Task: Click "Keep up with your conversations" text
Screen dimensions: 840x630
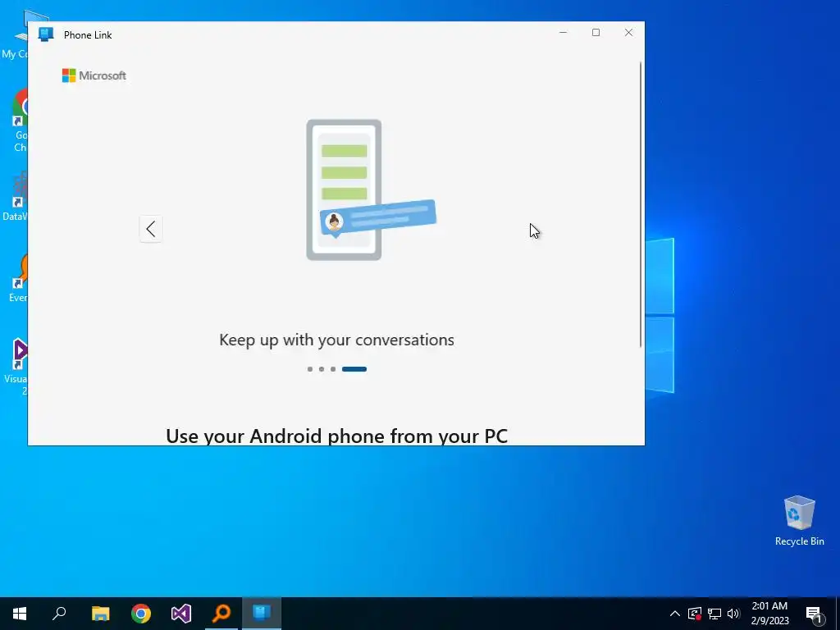Action: [x=336, y=340]
